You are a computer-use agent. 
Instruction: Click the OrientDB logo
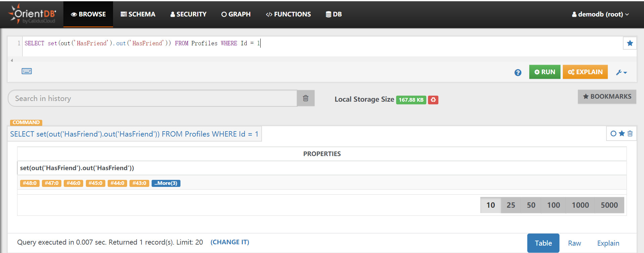point(33,14)
